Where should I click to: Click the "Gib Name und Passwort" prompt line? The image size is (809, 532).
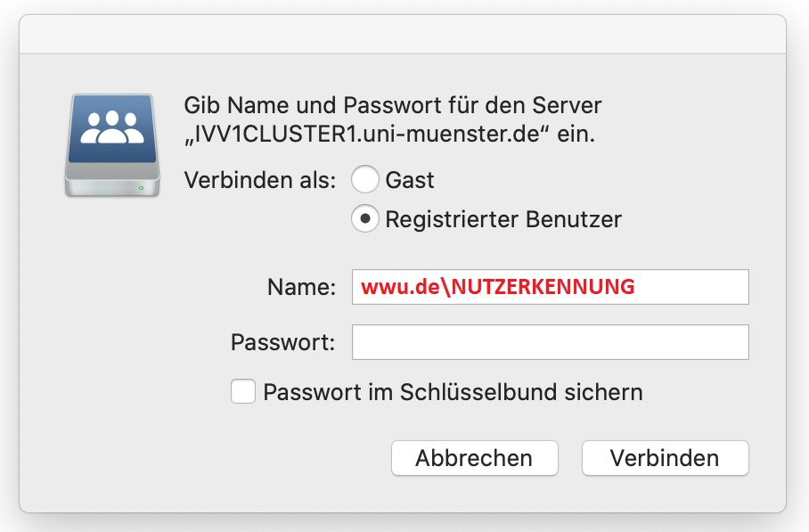click(393, 106)
